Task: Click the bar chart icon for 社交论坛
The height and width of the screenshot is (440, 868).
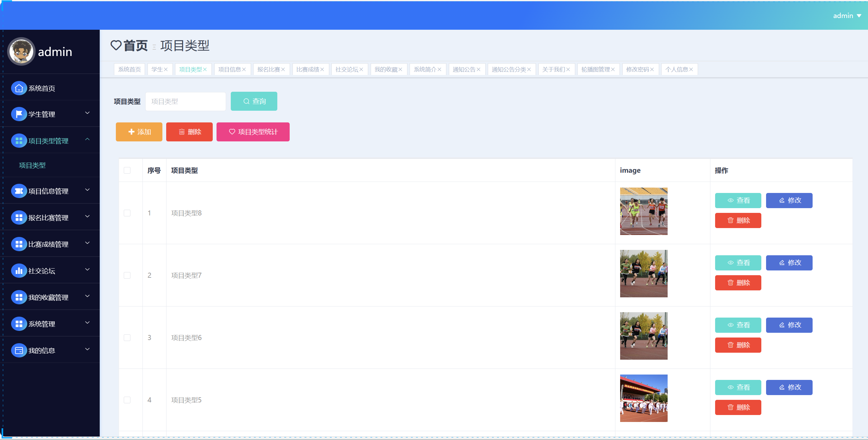Action: pos(19,271)
